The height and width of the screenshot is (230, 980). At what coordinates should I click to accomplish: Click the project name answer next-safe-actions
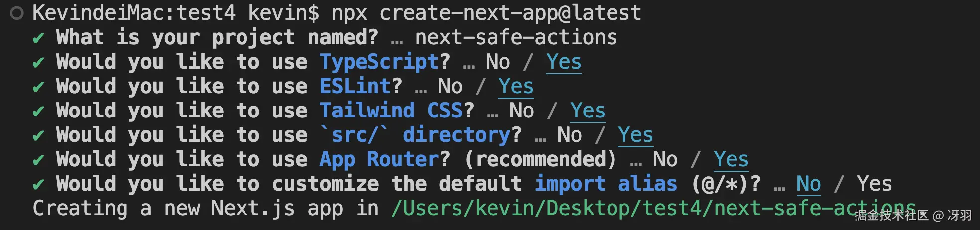[x=516, y=38]
